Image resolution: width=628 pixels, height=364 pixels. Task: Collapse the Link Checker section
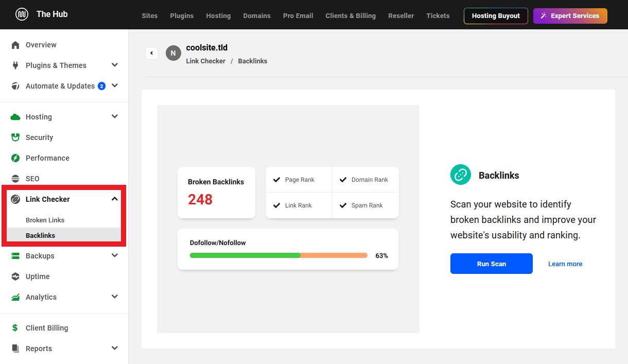[115, 199]
